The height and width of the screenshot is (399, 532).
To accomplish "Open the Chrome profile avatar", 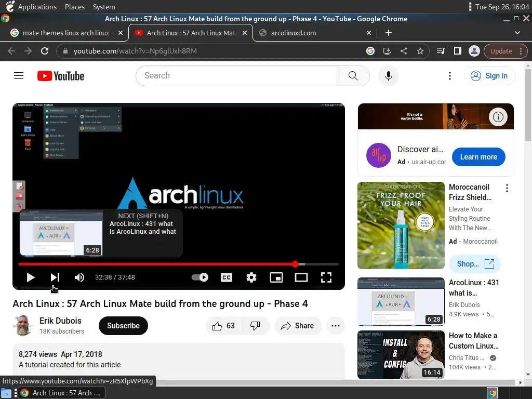I will (x=474, y=51).
